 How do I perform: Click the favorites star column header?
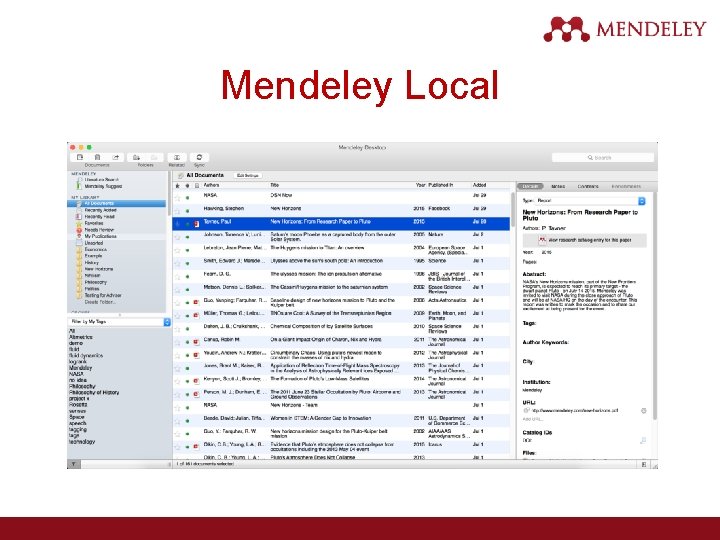(178, 186)
